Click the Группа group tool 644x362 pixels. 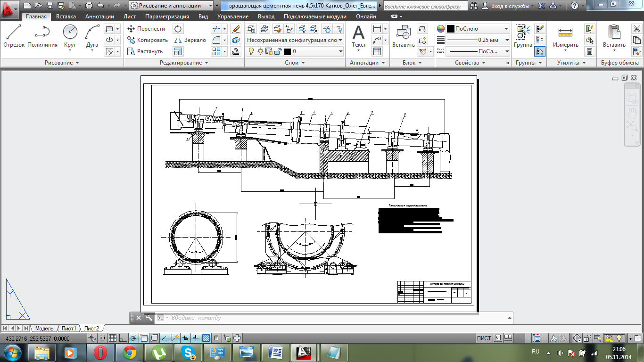[523, 36]
